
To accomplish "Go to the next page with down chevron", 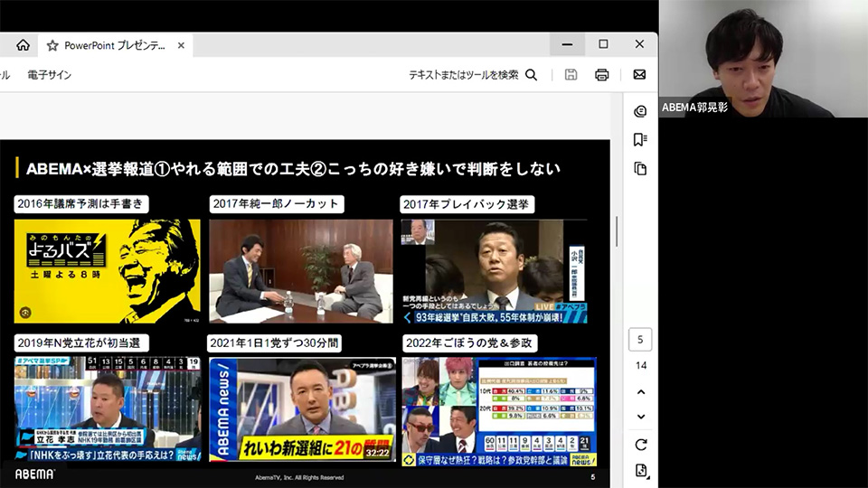I will point(640,417).
